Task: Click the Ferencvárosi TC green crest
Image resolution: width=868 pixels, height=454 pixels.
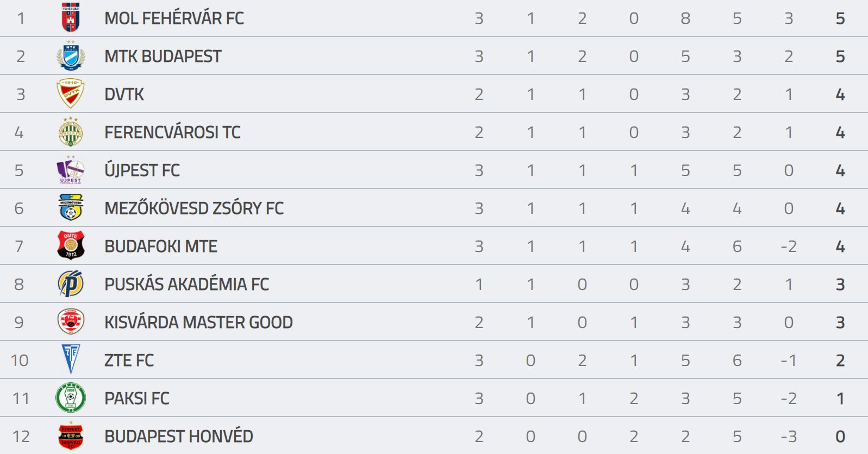Action: 71,131
